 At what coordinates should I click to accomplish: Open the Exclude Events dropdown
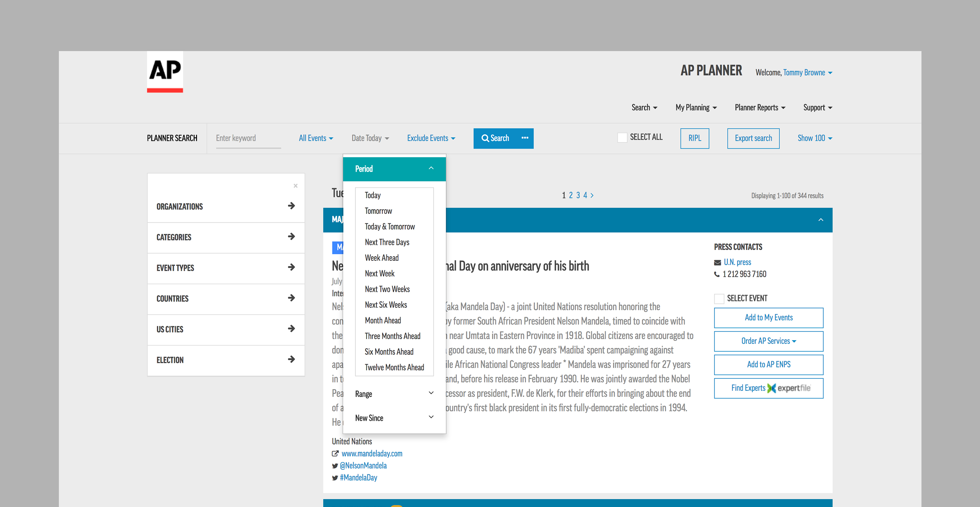431,138
